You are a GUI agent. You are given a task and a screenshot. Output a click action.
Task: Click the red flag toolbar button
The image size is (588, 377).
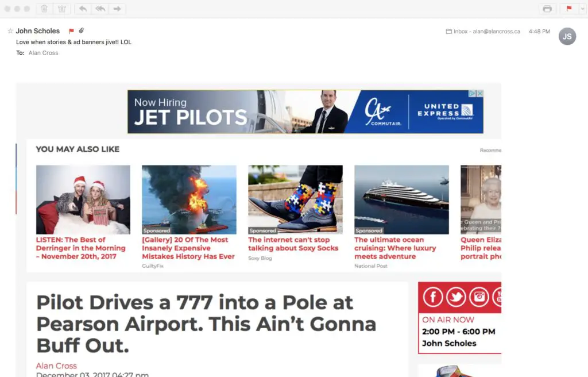569,9
